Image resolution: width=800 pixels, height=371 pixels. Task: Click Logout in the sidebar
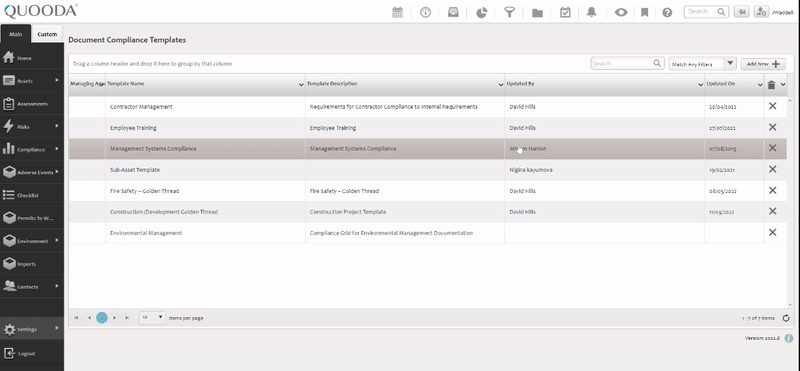pos(32,353)
